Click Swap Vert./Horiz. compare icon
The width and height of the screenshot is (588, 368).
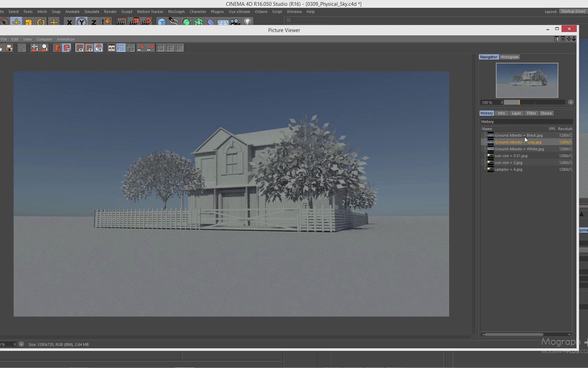tap(170, 48)
